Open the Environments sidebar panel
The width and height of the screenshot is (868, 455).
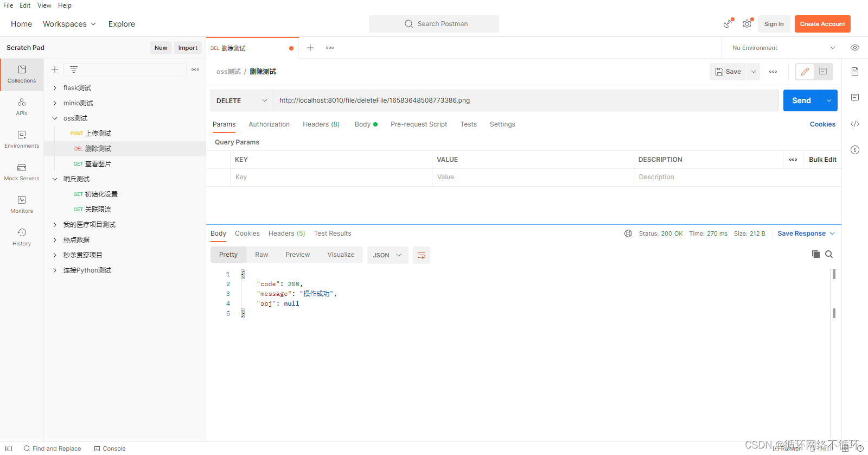point(22,140)
